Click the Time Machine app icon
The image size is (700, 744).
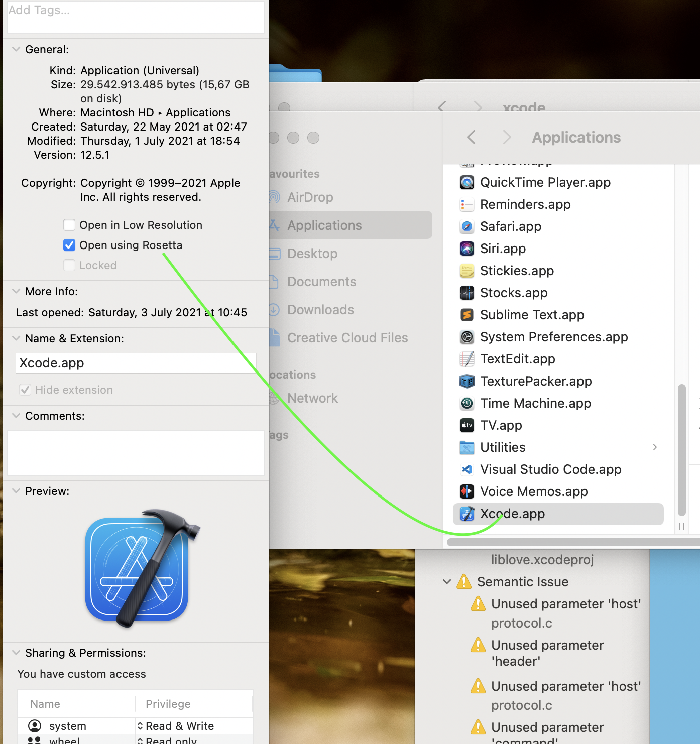467,403
